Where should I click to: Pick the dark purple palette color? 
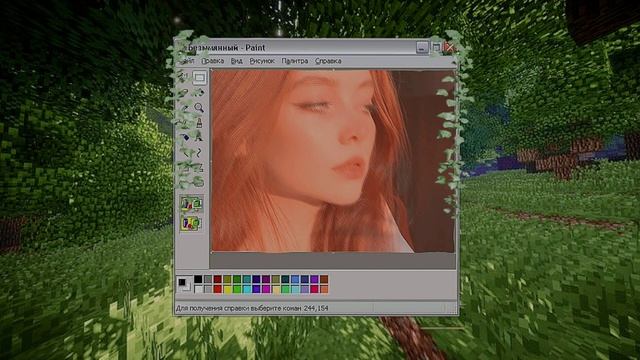266,279
